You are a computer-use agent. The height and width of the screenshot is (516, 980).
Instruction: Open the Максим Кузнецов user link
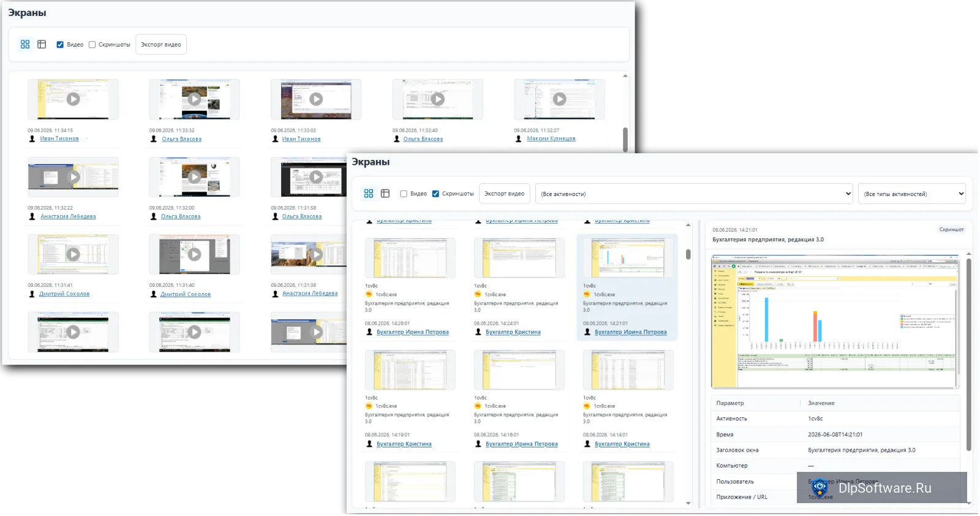(551, 139)
